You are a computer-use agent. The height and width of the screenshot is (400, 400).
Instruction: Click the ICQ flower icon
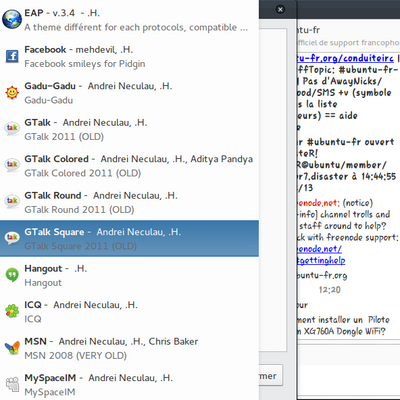[x=12, y=311]
